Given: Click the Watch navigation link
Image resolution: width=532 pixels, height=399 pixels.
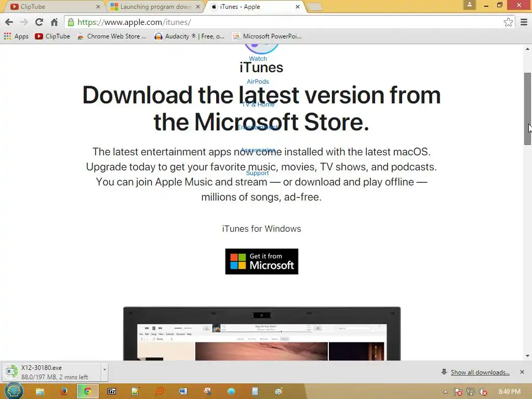Looking at the screenshot, I should tap(258, 59).
